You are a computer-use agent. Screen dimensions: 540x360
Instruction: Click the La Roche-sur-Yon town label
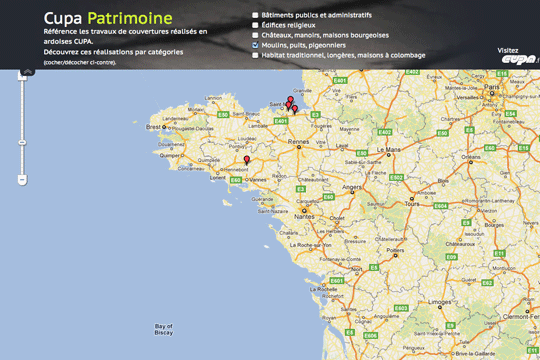[310, 245]
